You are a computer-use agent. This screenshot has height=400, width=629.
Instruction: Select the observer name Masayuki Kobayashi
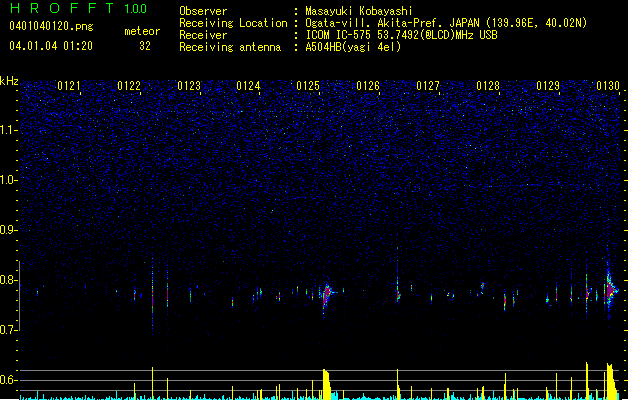(x=359, y=11)
